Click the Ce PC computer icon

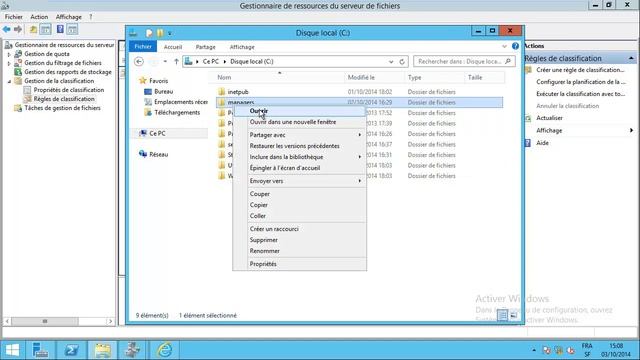143,133
